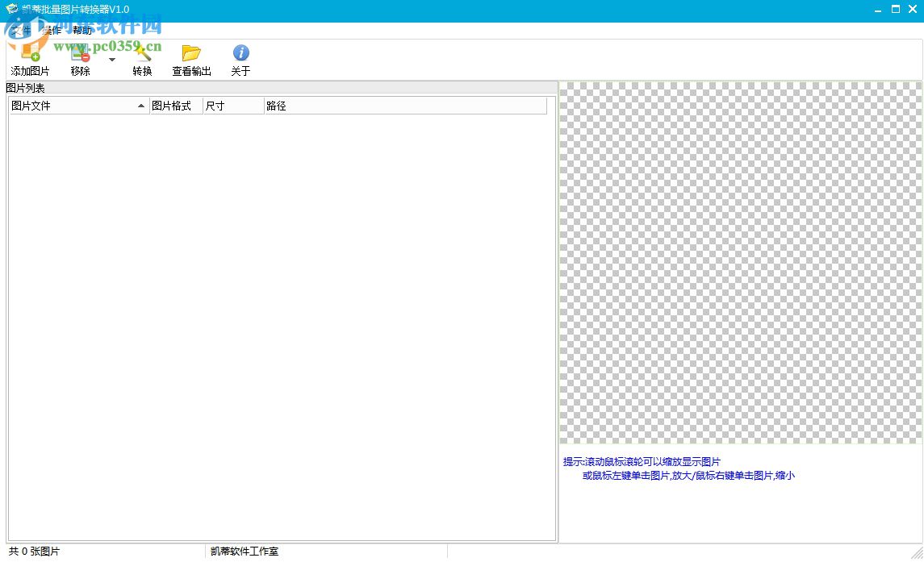Click the 图片格式 column header
The height and width of the screenshot is (562, 924).
pos(176,106)
